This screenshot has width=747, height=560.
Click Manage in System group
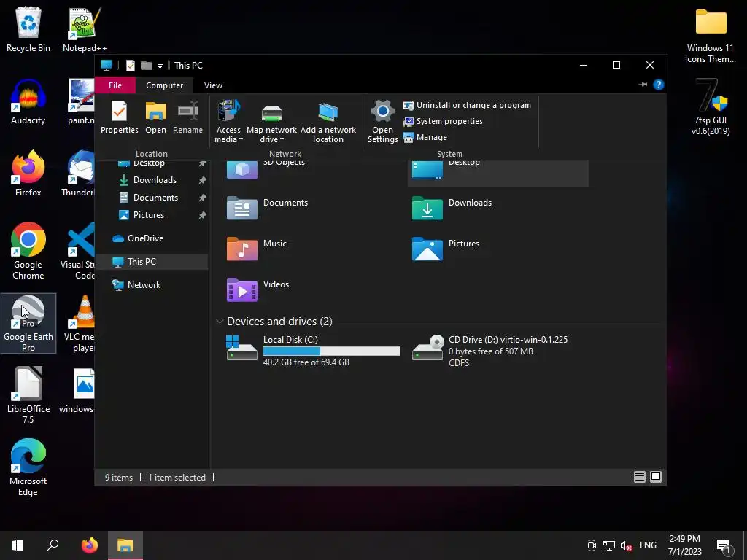pyautogui.click(x=425, y=137)
